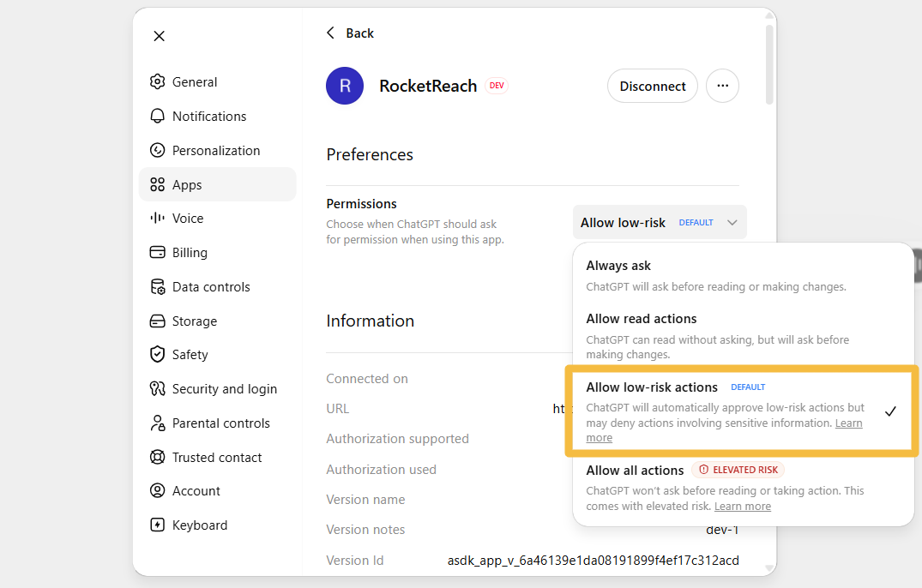Click the Billing card icon

(x=157, y=252)
